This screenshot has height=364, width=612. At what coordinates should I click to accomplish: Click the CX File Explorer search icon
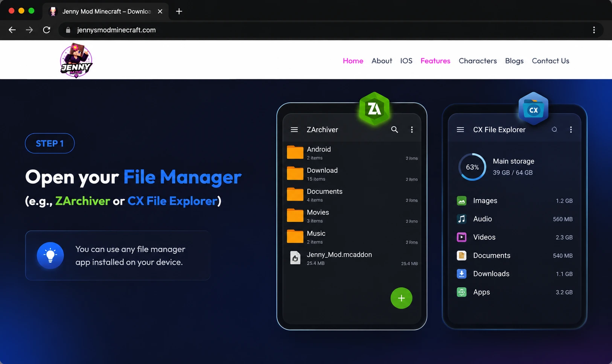(x=554, y=129)
